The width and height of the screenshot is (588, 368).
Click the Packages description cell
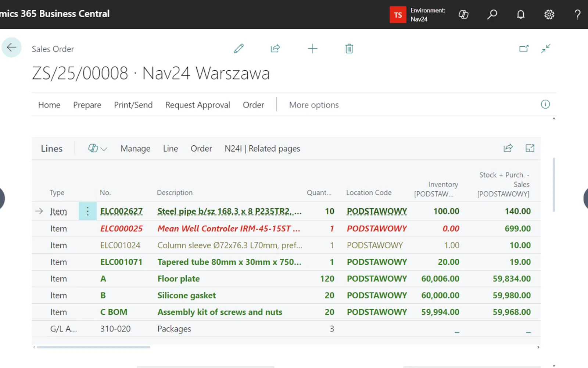click(x=174, y=329)
